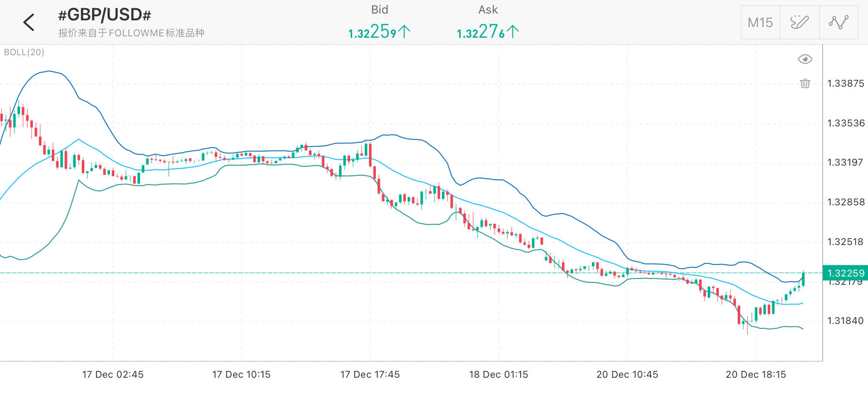Open the chart indicators line icon

pyautogui.click(x=838, y=22)
